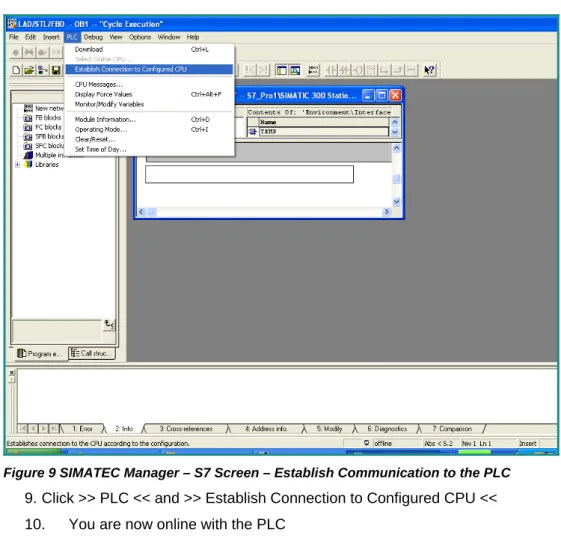Toggle the details view toolbar icon

click(x=295, y=70)
